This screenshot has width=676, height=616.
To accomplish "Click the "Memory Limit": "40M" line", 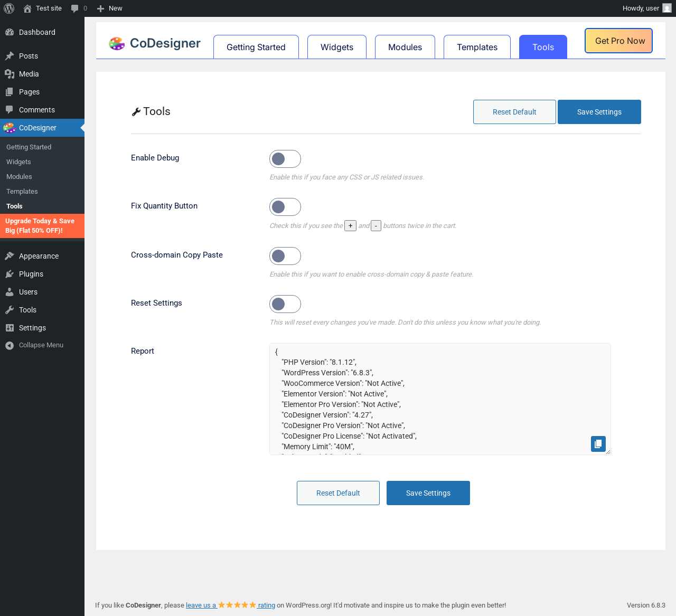I will [x=318, y=447].
